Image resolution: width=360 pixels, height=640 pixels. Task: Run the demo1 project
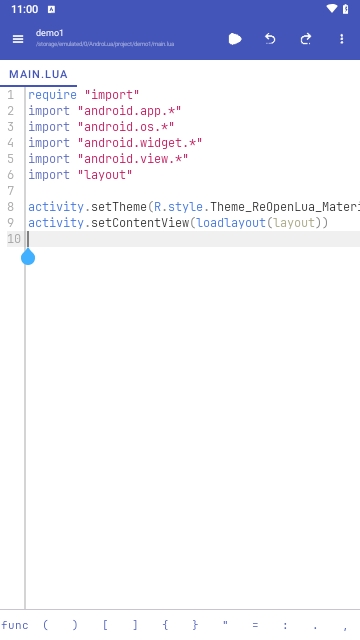coord(235,39)
